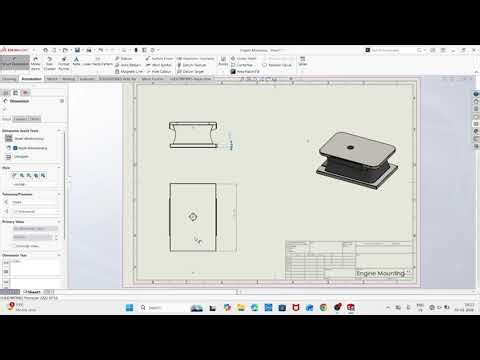Viewport: 480px width, 360px height.
Task: Collapse the Tolerance/Precision section
Action: pyautogui.click(x=59, y=194)
